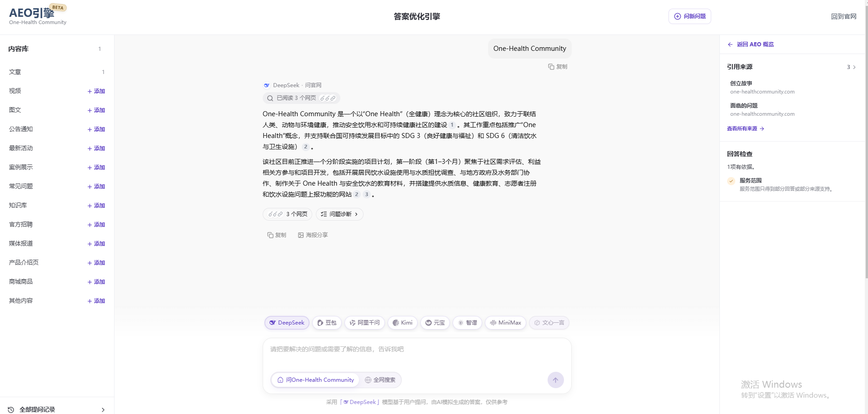Select 图文 in the sidebar
The image size is (868, 414).
(x=15, y=110)
